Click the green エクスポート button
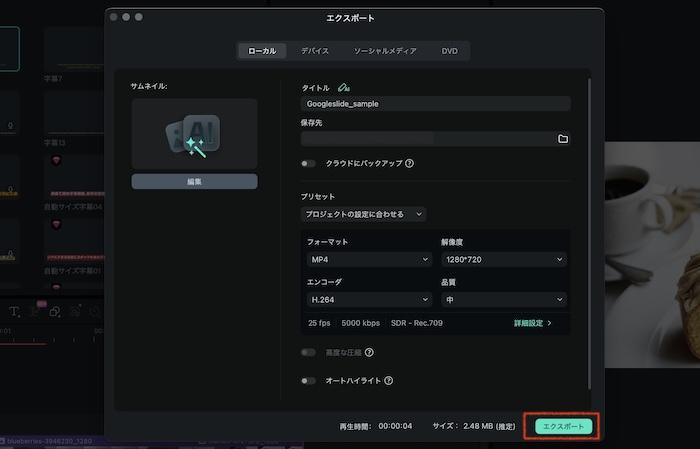 coord(563,426)
